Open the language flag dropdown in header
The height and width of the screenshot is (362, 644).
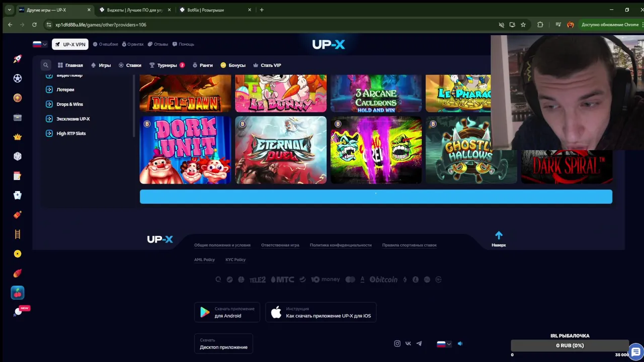pos(40,44)
